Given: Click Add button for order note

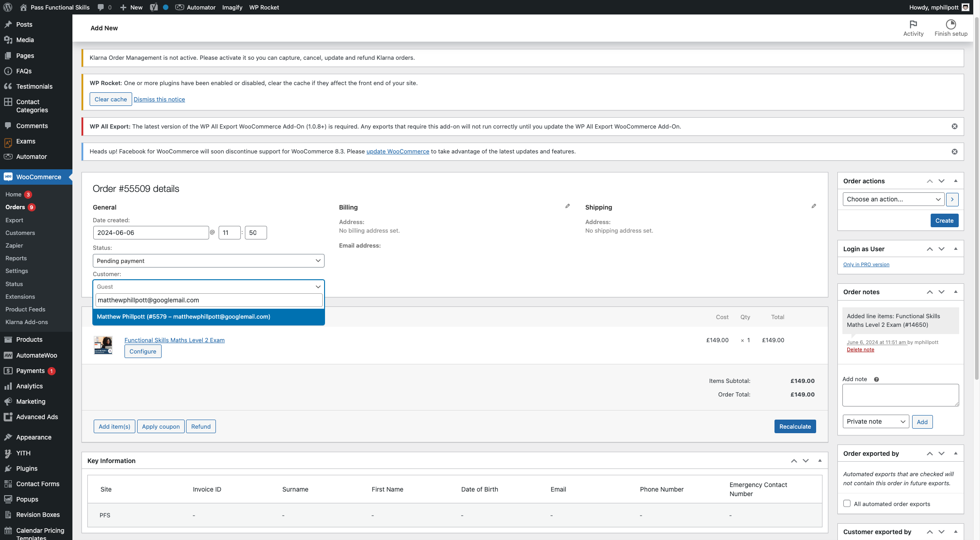Looking at the screenshot, I should pos(922,422).
